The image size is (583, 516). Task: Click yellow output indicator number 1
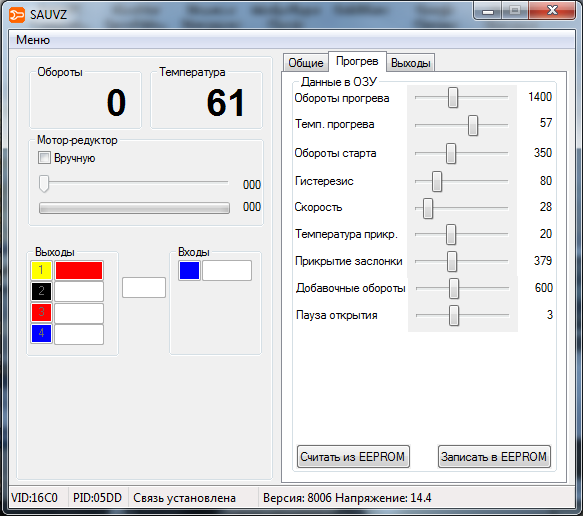coord(41,270)
